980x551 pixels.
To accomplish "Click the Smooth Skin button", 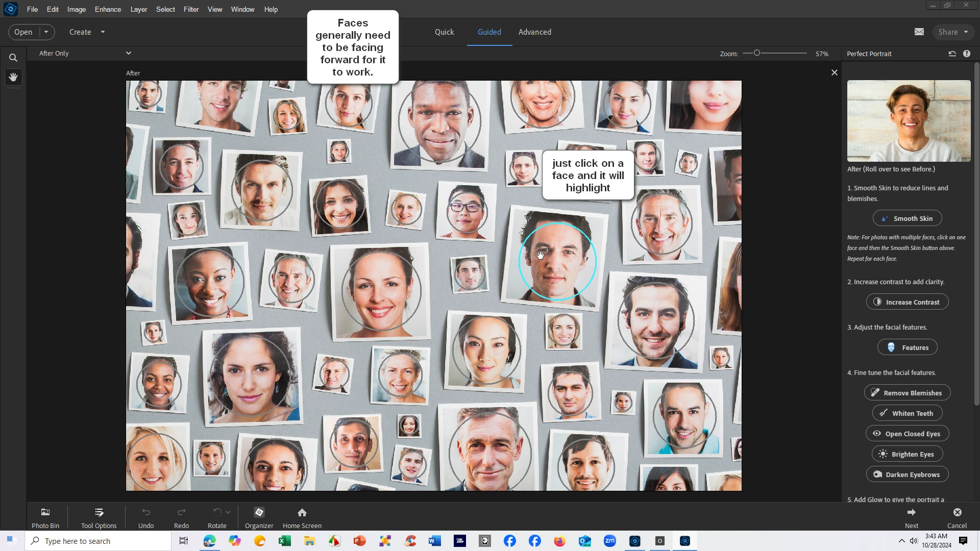I will [907, 218].
